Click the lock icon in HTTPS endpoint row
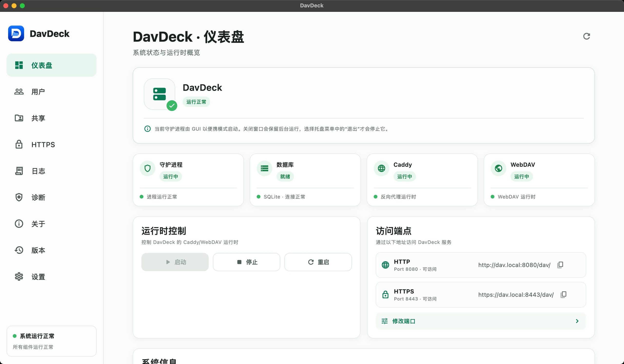Screen dimensions: 624x364 pos(385,295)
